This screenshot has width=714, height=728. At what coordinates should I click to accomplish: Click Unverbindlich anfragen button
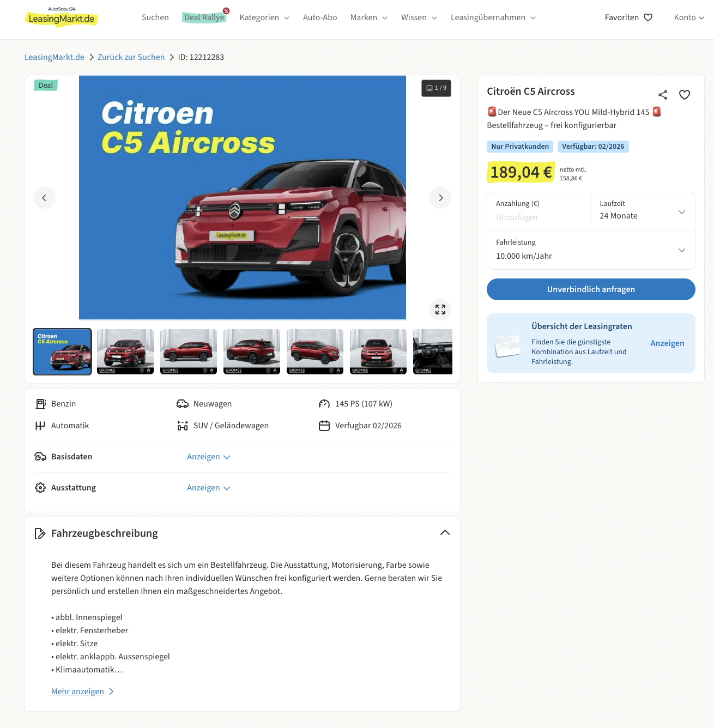(x=591, y=289)
